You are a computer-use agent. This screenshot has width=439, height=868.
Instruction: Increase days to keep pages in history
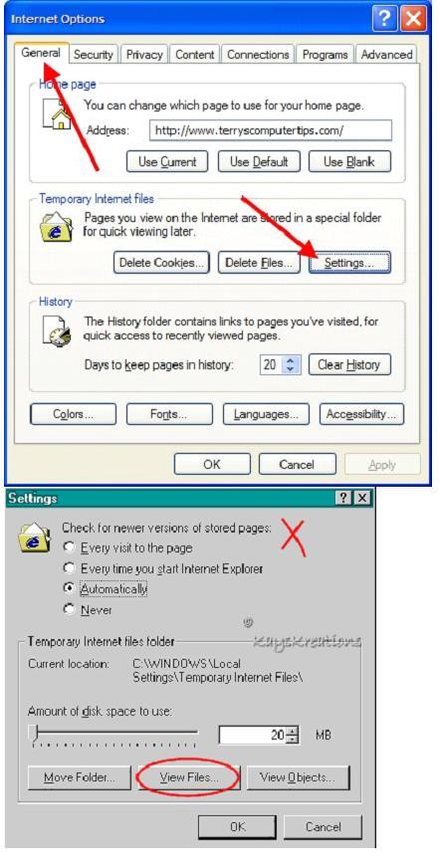pos(292,360)
